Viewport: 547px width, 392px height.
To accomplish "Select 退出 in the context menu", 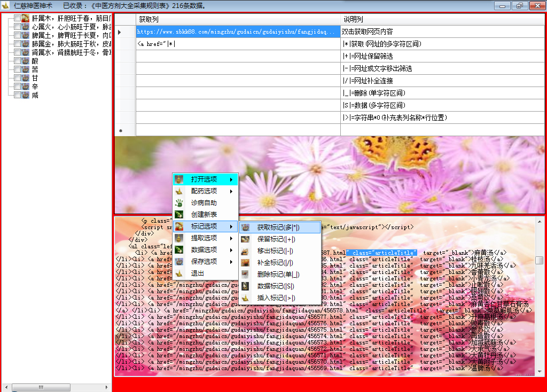I will point(206,273).
